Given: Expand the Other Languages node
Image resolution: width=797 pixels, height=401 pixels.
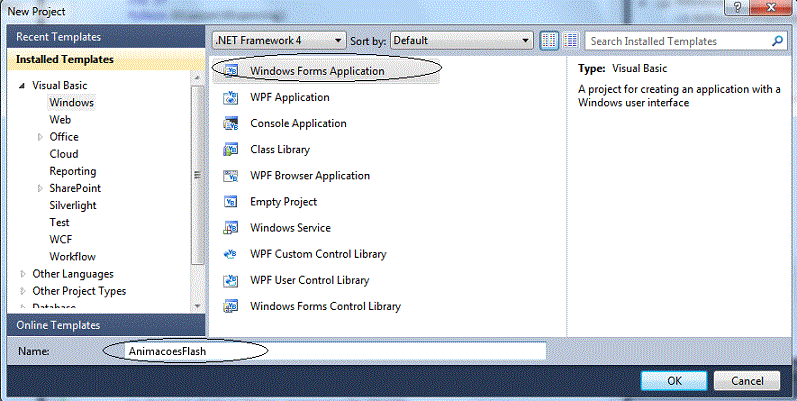Looking at the screenshot, I should (x=22, y=274).
